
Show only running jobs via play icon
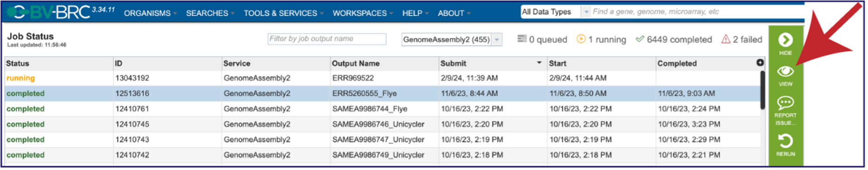tap(581, 39)
